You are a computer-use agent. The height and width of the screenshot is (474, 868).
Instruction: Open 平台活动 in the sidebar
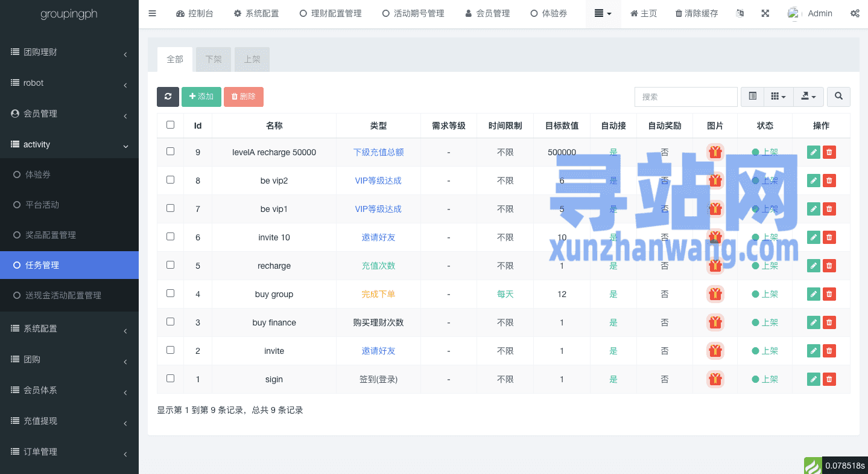coord(69,205)
